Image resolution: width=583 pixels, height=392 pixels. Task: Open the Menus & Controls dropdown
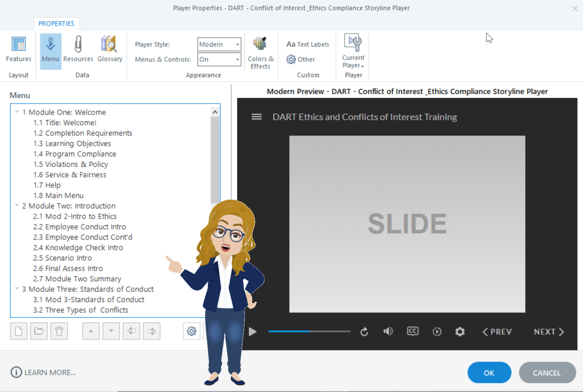[219, 59]
